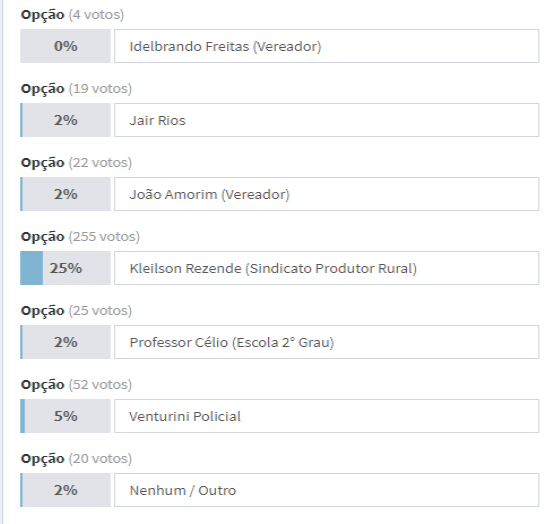
Task: Click the Jair Rios option field
Action: point(326,120)
